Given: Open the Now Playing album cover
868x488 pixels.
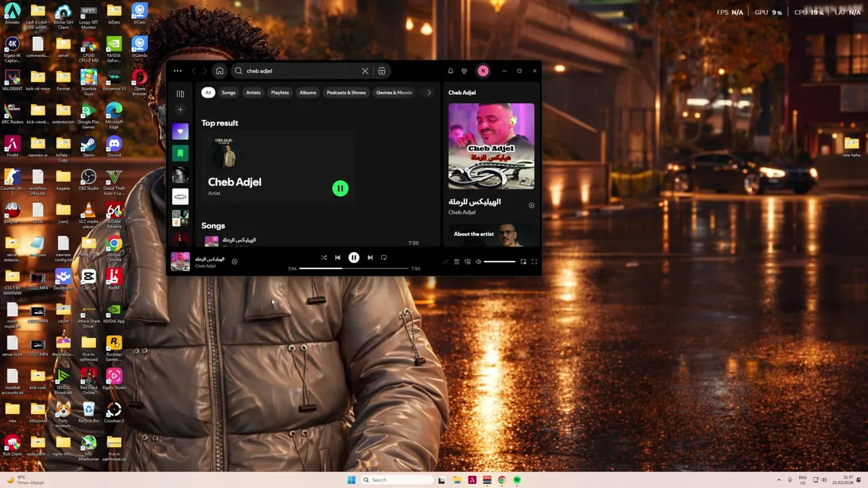Looking at the screenshot, I should pyautogui.click(x=491, y=146).
